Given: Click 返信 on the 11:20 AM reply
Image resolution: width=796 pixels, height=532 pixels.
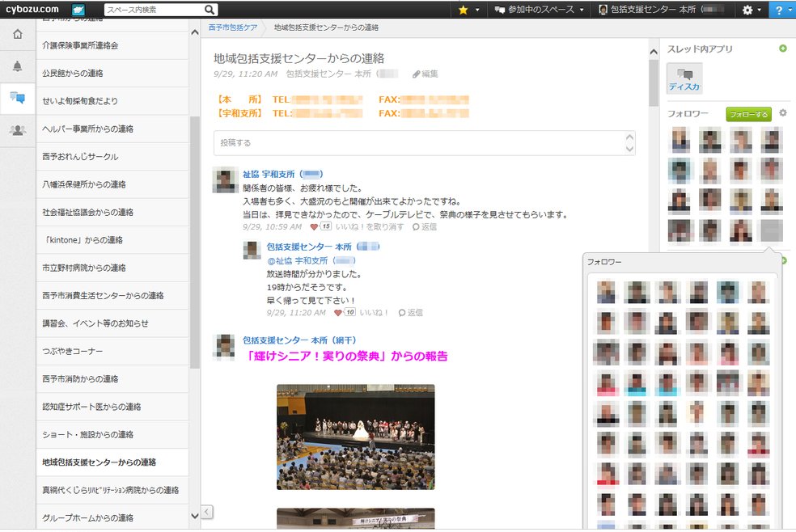Looking at the screenshot, I should 411,312.
